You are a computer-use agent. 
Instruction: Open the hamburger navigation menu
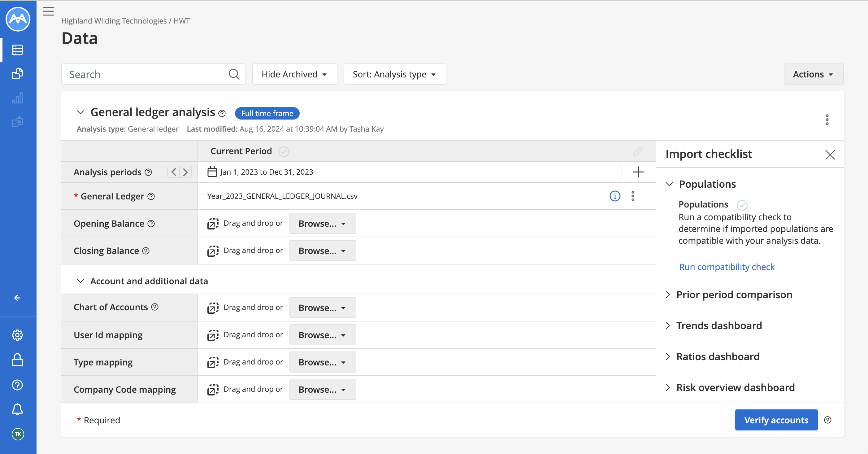click(48, 11)
